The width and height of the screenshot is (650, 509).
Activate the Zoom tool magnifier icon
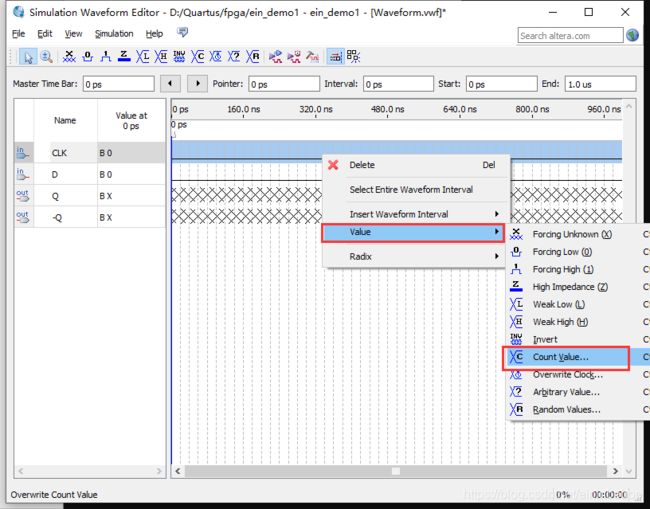(x=46, y=57)
